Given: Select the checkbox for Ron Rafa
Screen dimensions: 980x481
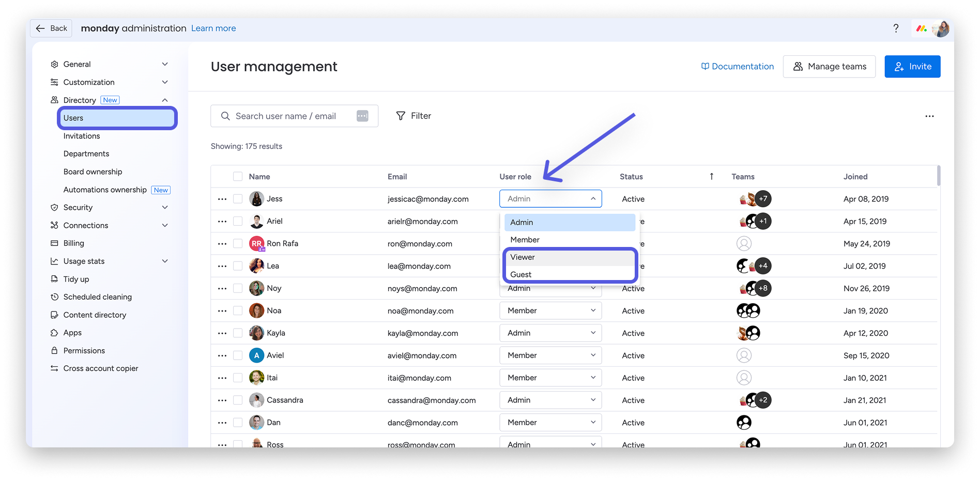Looking at the screenshot, I should click(x=238, y=243).
